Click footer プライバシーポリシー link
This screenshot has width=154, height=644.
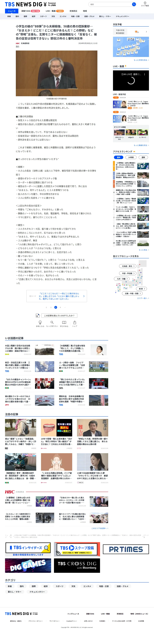(35, 621)
